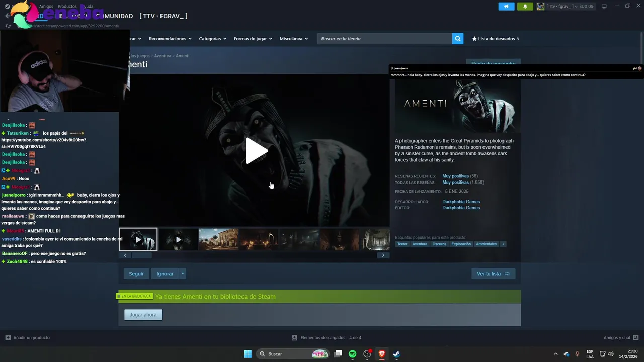The width and height of the screenshot is (644, 362).
Task: Expand the Categorías menu
Action: 212,39
